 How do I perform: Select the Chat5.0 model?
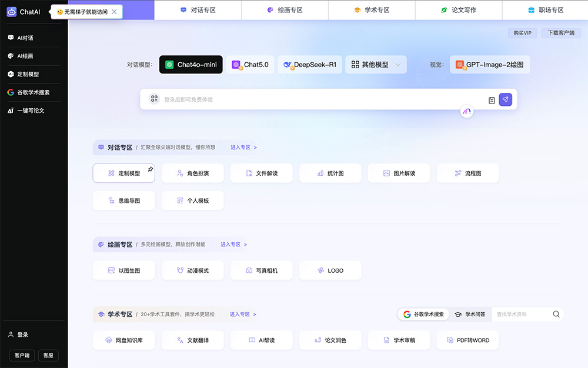point(250,65)
